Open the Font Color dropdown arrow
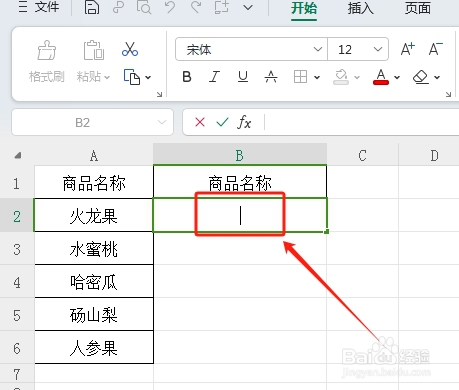 tap(397, 77)
